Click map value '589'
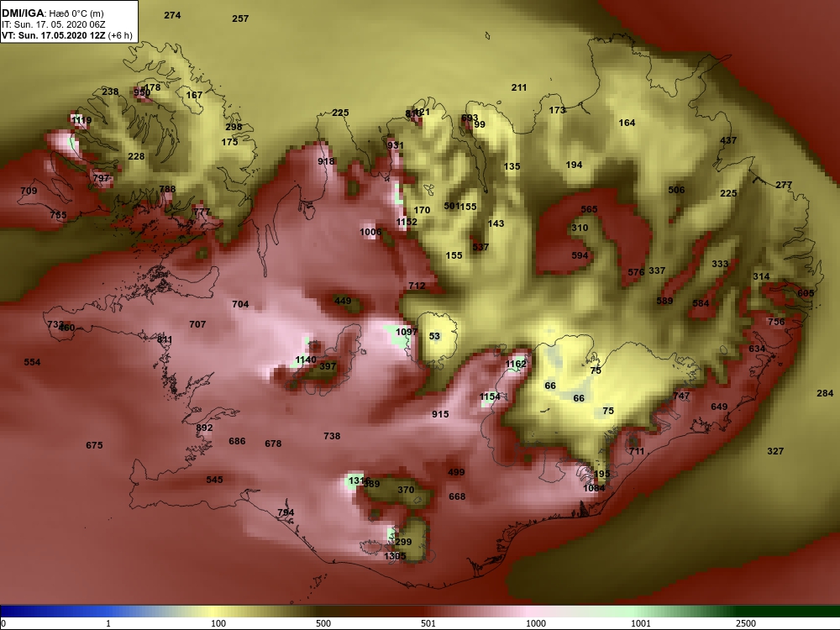Image resolution: width=840 pixels, height=630 pixels. [x=664, y=301]
